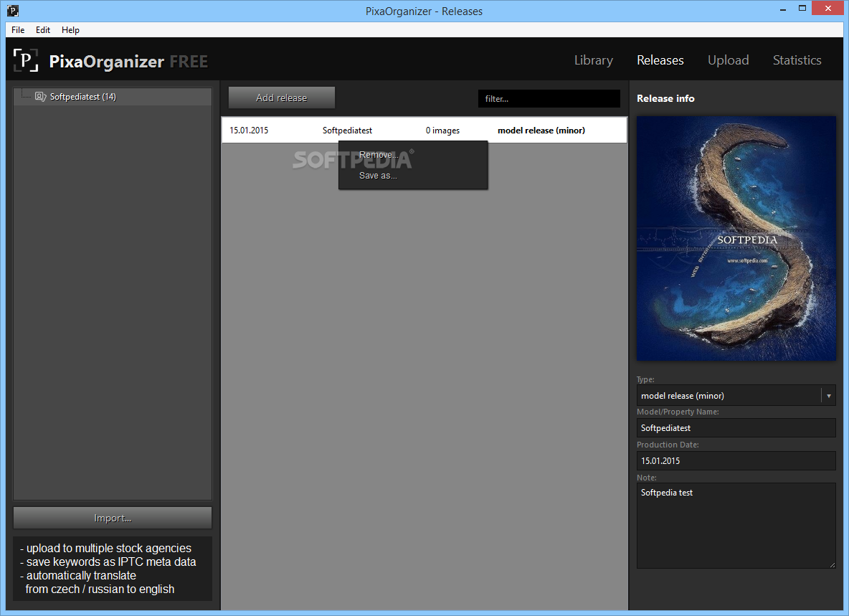Viewport: 849px width, 616px height.
Task: Close the PixaOrganizer window
Action: [828, 8]
